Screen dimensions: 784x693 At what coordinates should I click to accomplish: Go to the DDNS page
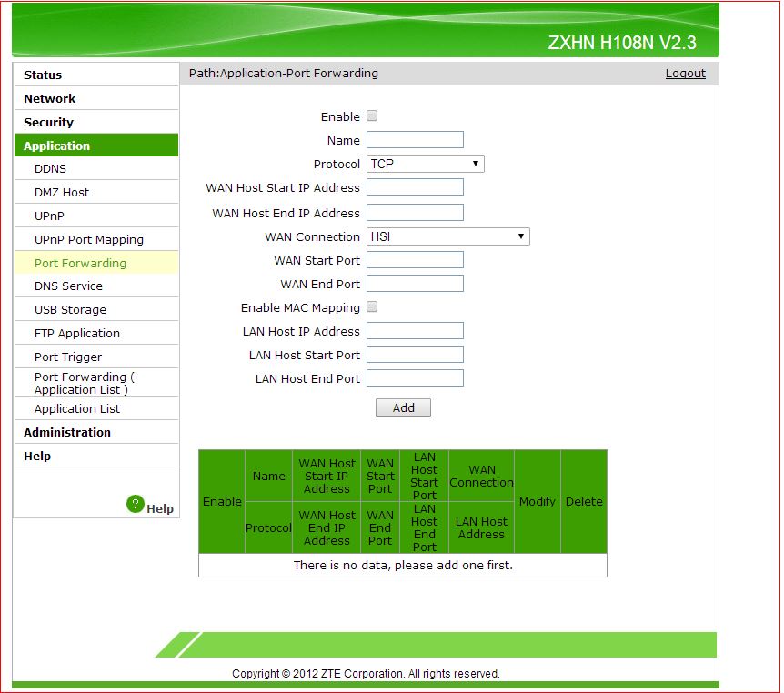pyautogui.click(x=96, y=168)
